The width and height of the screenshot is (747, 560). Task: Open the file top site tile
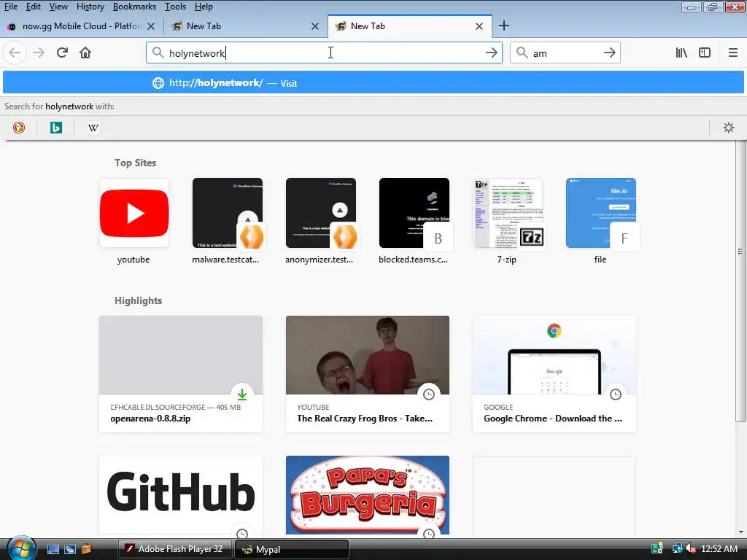tap(601, 222)
